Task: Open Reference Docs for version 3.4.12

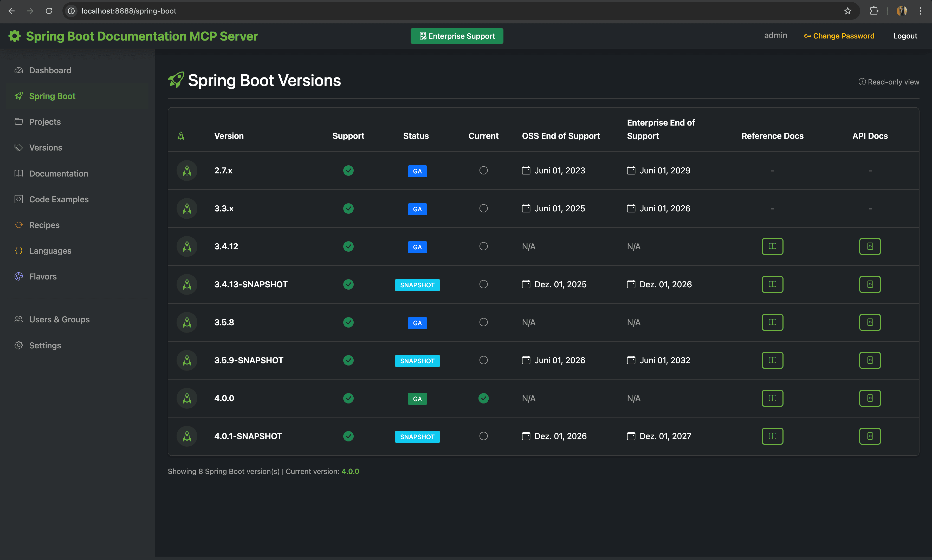Action: (x=772, y=246)
